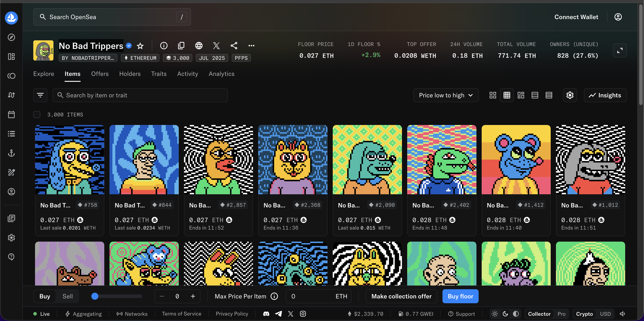This screenshot has height=321, width=644.
Task: Open the Price low to high sort dropdown
Action: point(446,95)
